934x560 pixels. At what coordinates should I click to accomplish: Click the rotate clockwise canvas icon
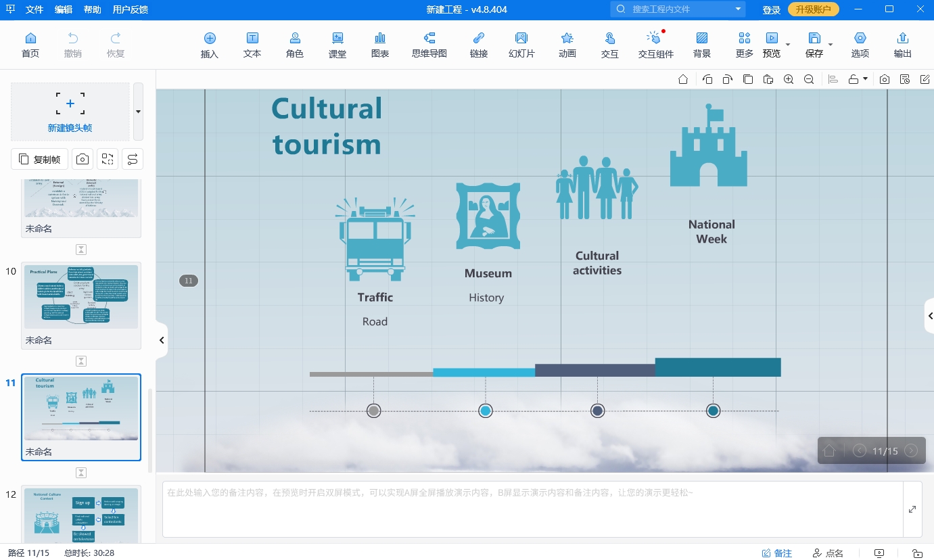[727, 79]
